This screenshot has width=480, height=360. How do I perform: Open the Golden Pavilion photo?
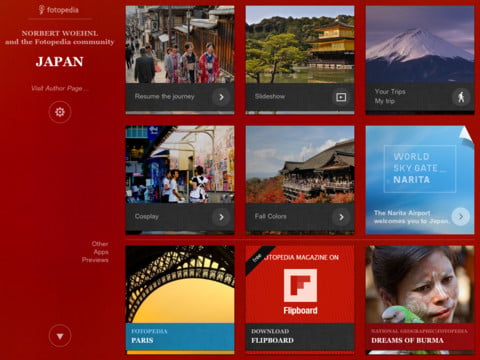[300, 45]
